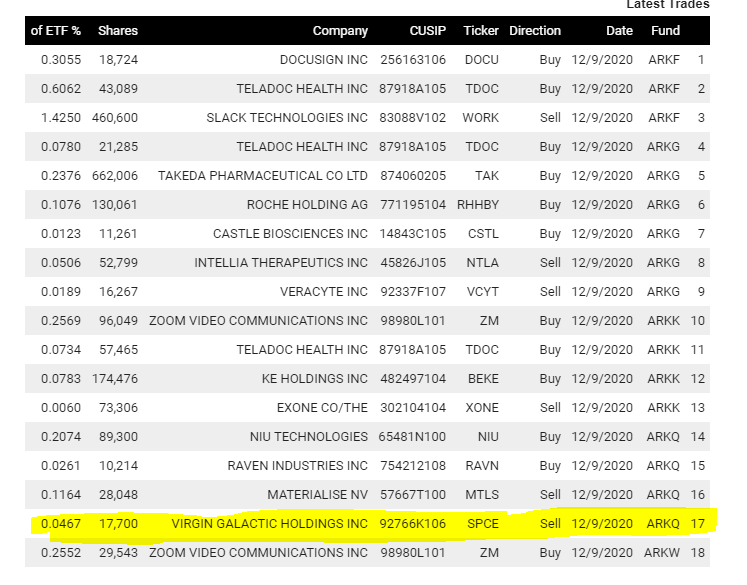This screenshot has height=585, width=747.
Task: Click share count 29,543
Action: (x=118, y=554)
